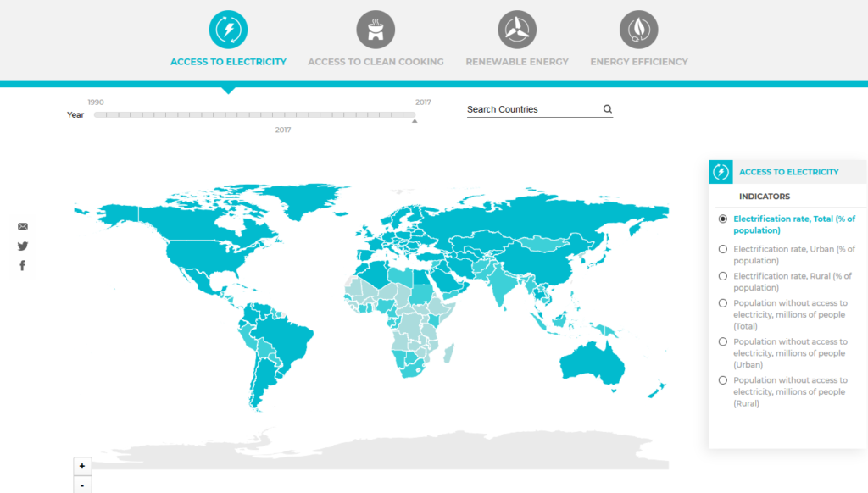The image size is (868, 493).
Task: Click the 1990 start year label
Action: pyautogui.click(x=96, y=102)
